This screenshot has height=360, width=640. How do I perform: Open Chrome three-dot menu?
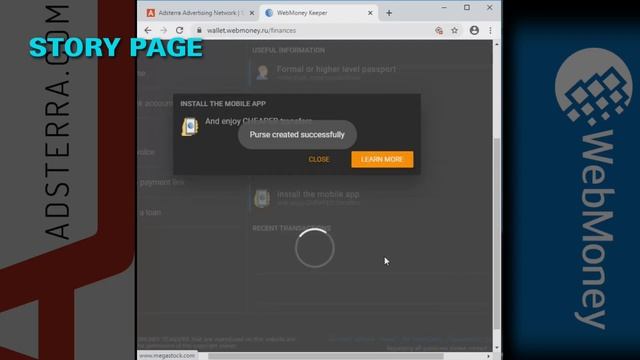tap(490, 30)
